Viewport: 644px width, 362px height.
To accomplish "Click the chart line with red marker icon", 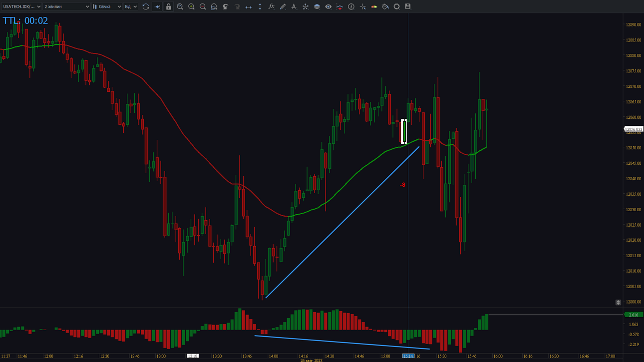I will tap(339, 6).
